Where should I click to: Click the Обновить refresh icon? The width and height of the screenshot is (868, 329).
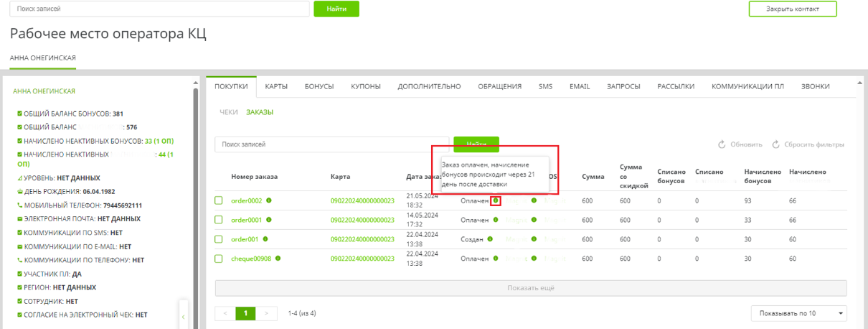(x=722, y=144)
